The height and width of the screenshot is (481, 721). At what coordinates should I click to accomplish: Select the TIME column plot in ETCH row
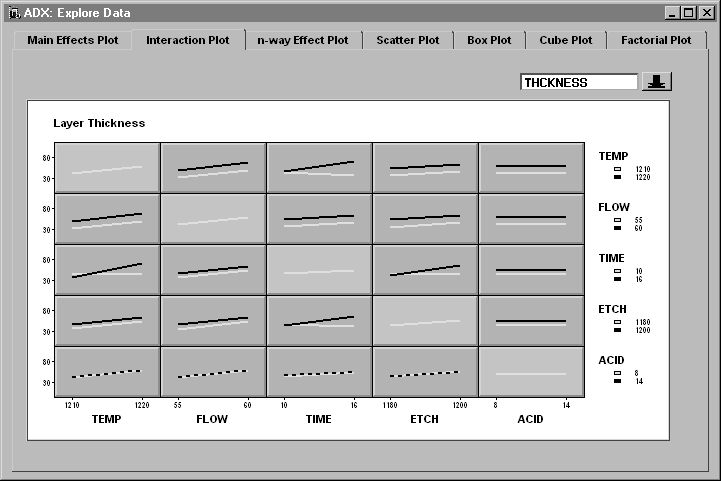(x=319, y=321)
